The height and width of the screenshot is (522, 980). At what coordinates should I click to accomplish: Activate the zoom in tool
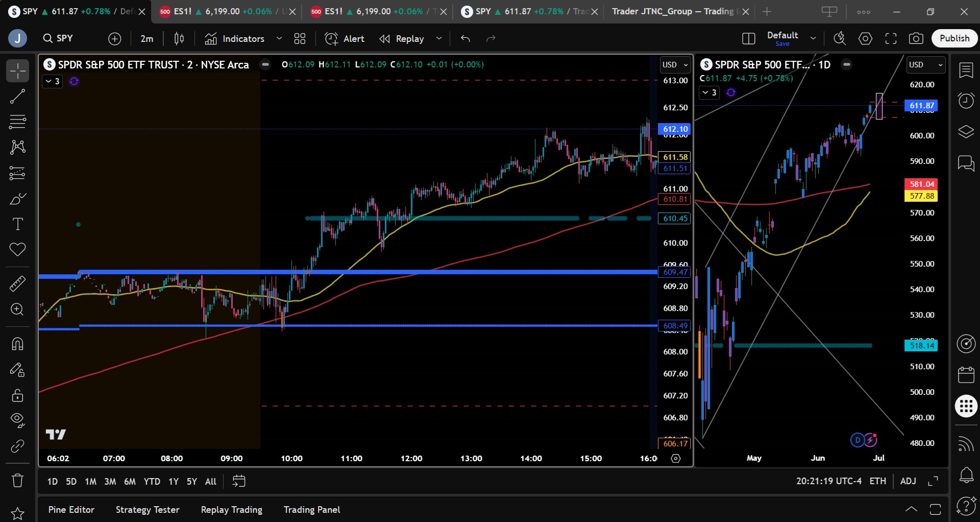click(17, 310)
